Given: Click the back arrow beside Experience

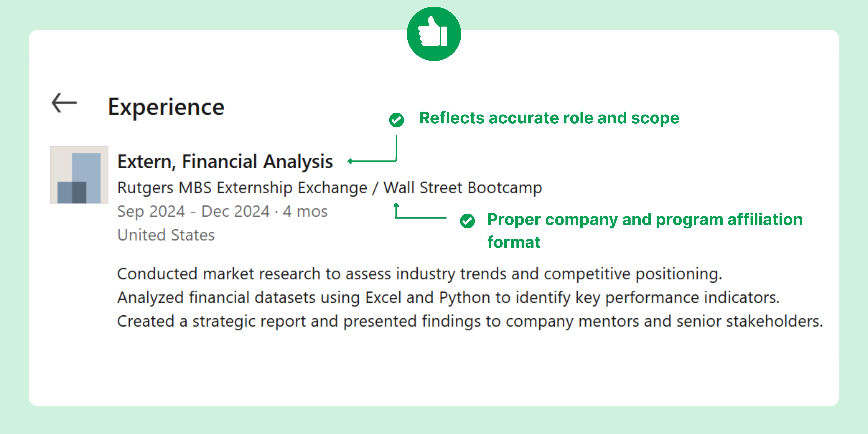Looking at the screenshot, I should (64, 103).
